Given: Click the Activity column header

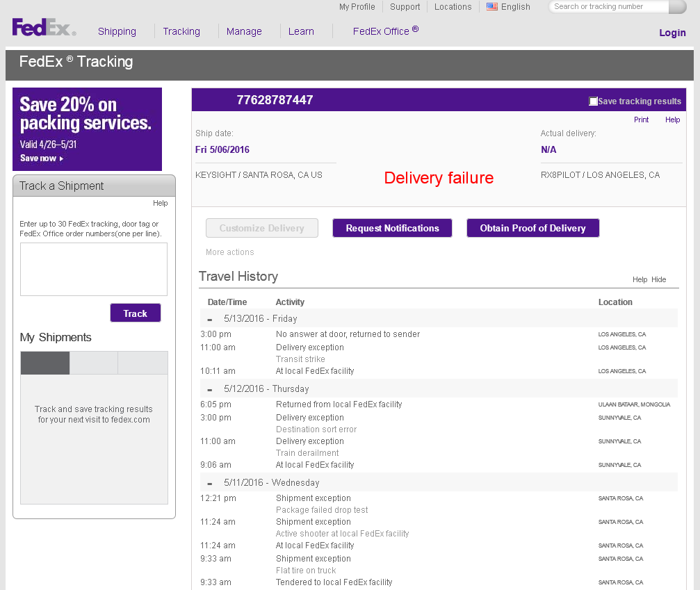Looking at the screenshot, I should 290,302.
